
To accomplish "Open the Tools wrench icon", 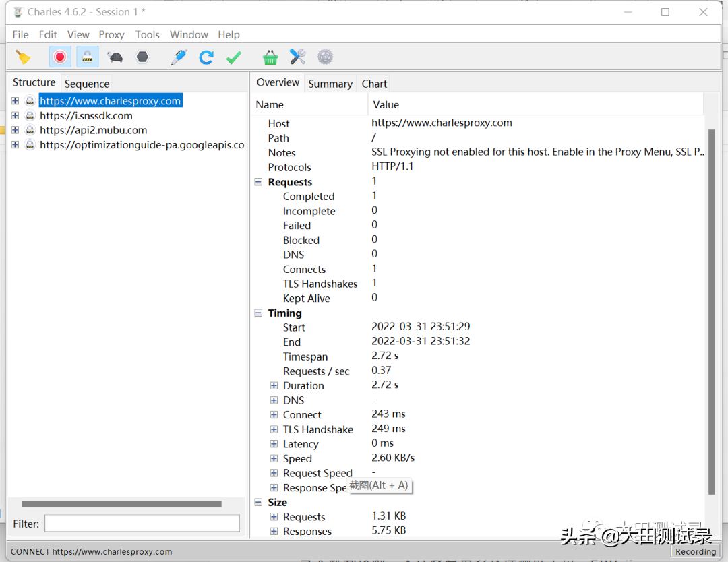I will point(297,57).
